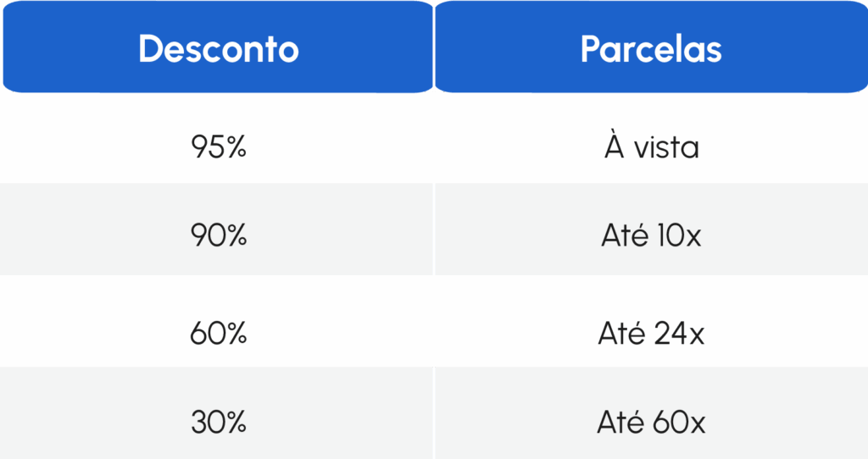Image resolution: width=868 pixels, height=459 pixels.
Task: Choose the Até 10x installments cell
Action: 651,235
